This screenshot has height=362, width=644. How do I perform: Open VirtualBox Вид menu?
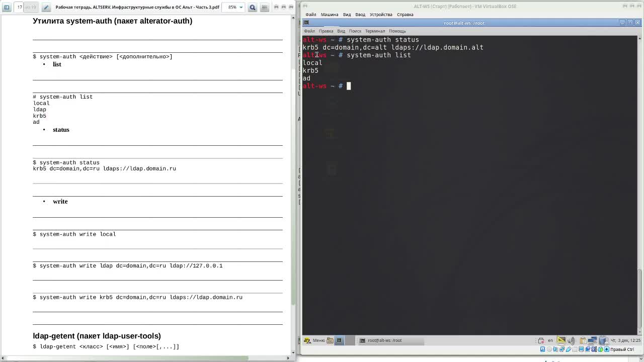pos(347,15)
